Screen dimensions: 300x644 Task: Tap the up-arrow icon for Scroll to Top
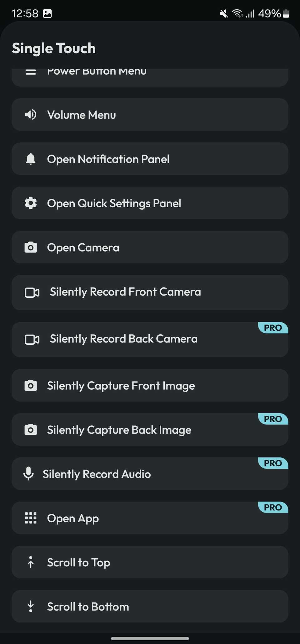click(31, 562)
